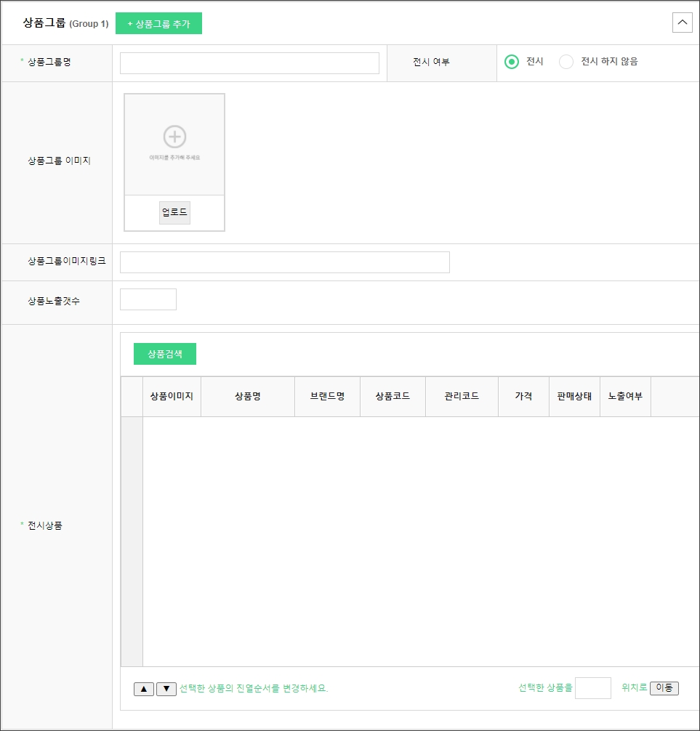The image size is (700, 731).
Task: Click the + 상품그룹 추가 button
Action: (158, 24)
